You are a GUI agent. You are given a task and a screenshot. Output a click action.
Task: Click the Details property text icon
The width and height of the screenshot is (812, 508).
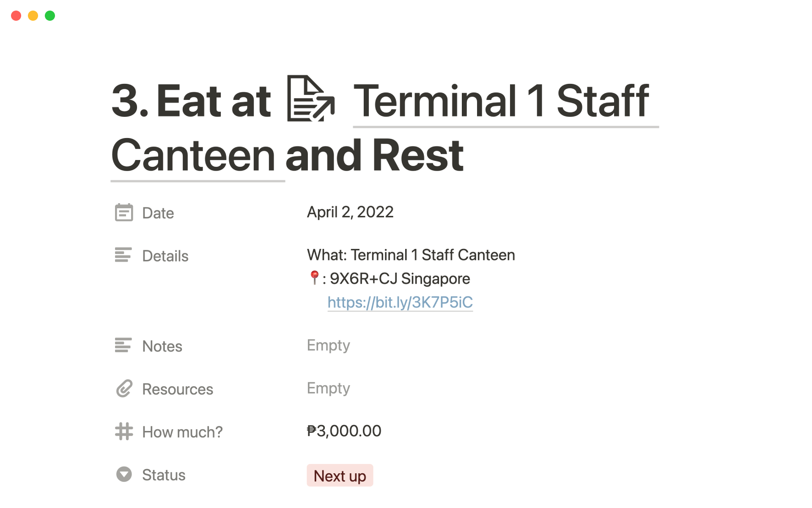pos(123,255)
